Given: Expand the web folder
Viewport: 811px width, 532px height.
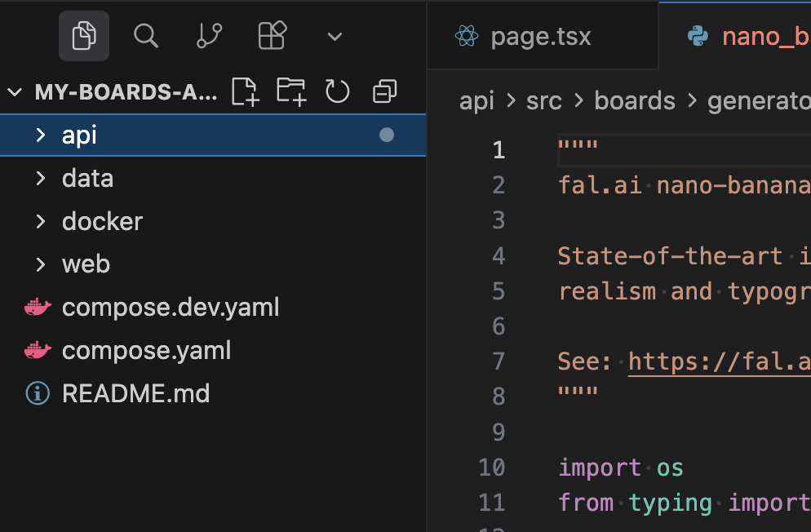Looking at the screenshot, I should coord(86,264).
